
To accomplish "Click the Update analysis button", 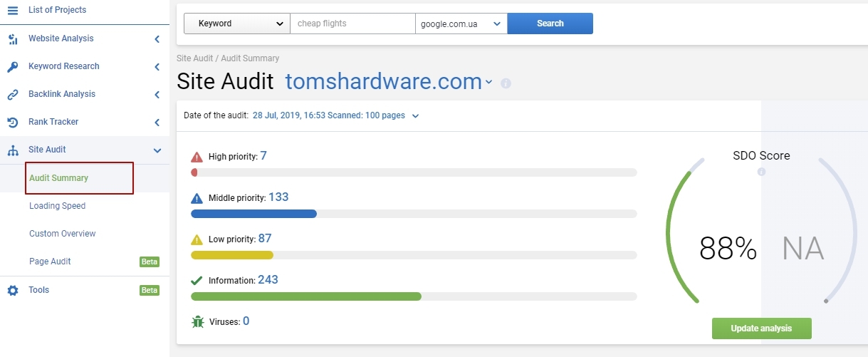I will [761, 328].
